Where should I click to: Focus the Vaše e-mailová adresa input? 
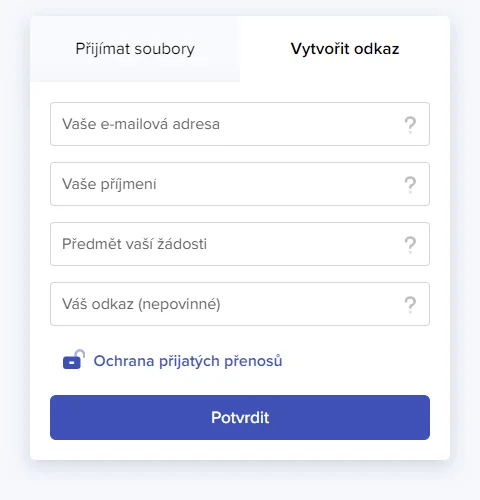(x=240, y=124)
